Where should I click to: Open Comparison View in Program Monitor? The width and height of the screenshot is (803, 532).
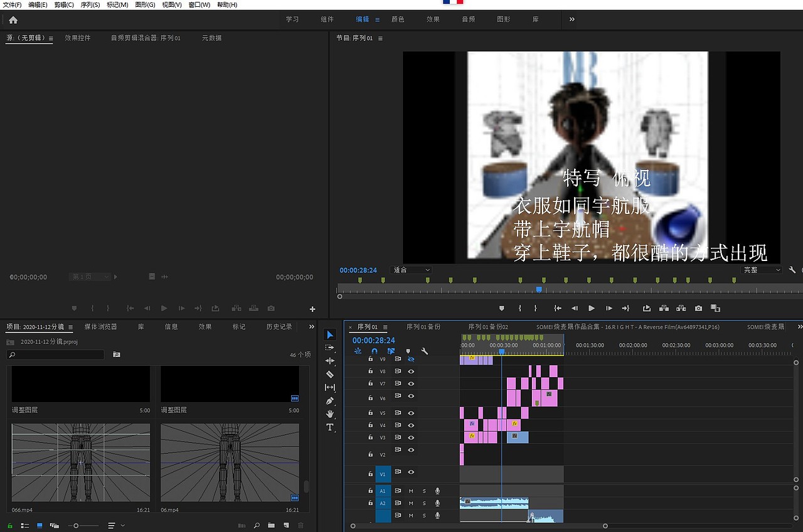[715, 308]
